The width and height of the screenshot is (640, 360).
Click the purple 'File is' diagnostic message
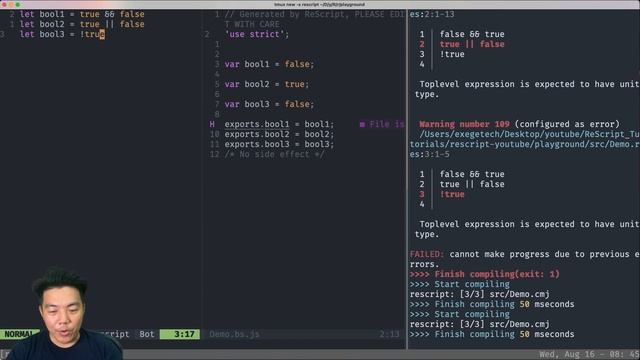(382, 124)
